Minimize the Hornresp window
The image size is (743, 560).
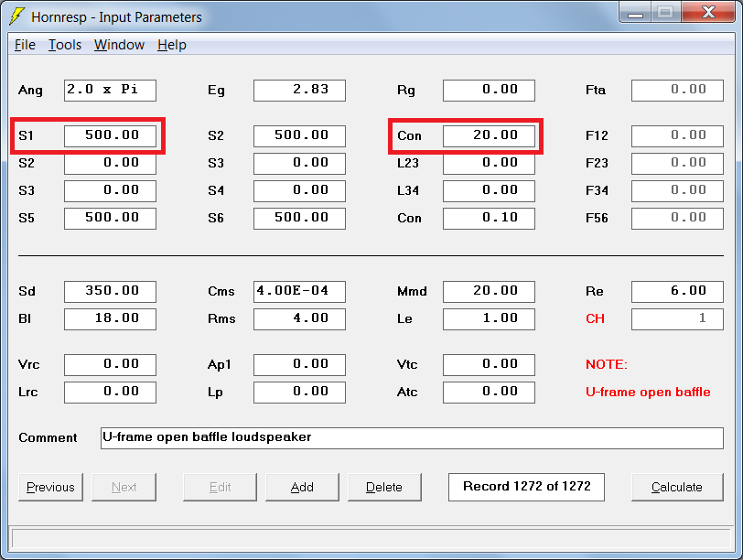(x=635, y=12)
